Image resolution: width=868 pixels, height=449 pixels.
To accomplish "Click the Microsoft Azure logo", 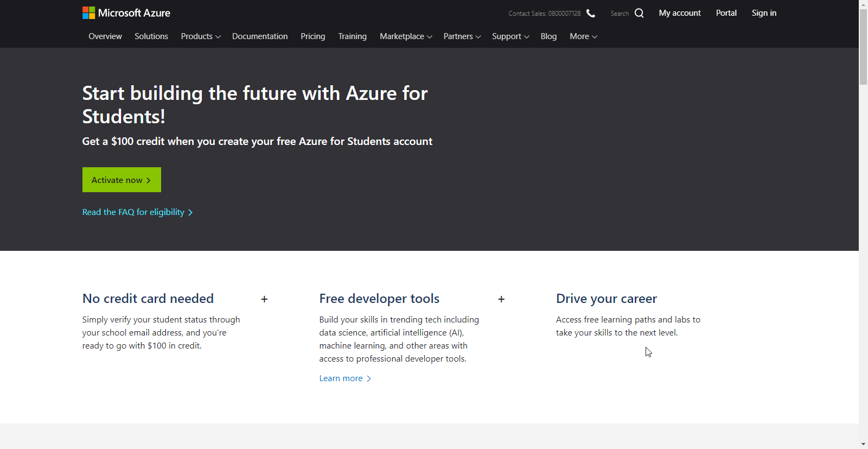I will tap(126, 13).
